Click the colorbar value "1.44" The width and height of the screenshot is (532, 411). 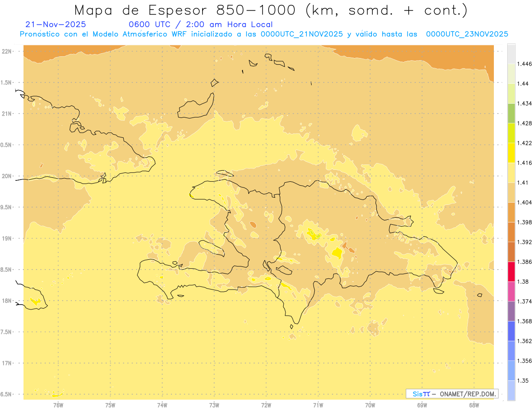pyautogui.click(x=523, y=84)
